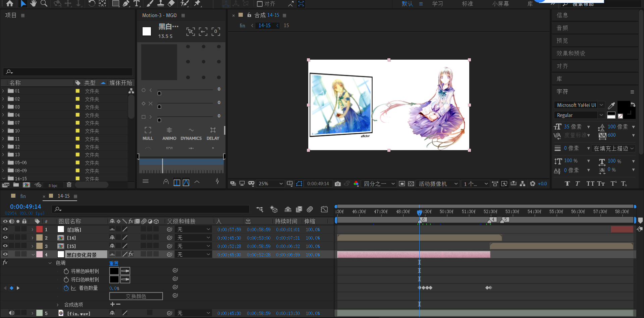Click the delete trash icon in project panel
Image resolution: width=644 pixels, height=318 pixels.
tap(69, 185)
